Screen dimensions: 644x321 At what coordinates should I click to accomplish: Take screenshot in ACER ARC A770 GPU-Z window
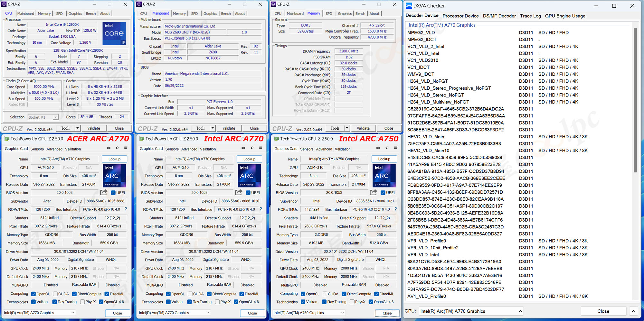[109, 148]
